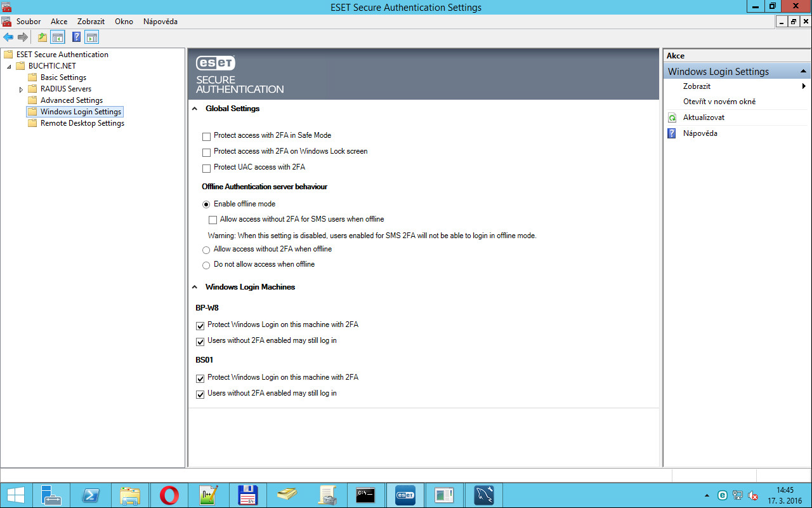Launch Opera browser from the taskbar

coord(169,495)
